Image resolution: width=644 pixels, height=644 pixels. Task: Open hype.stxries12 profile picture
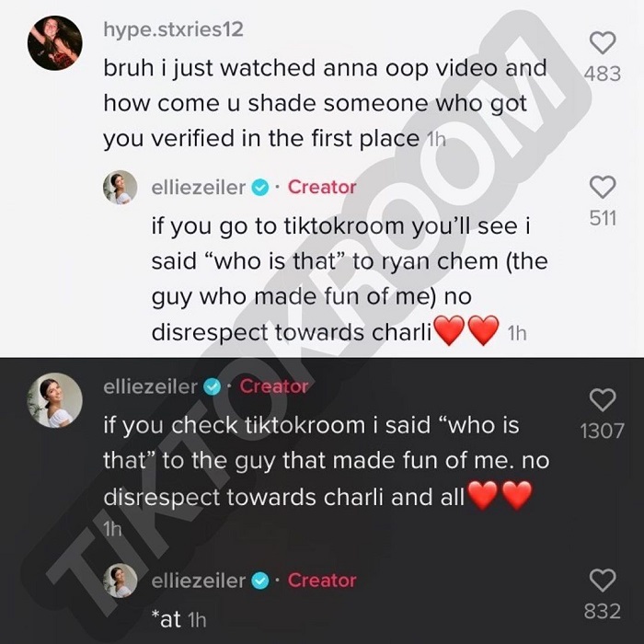[54, 43]
